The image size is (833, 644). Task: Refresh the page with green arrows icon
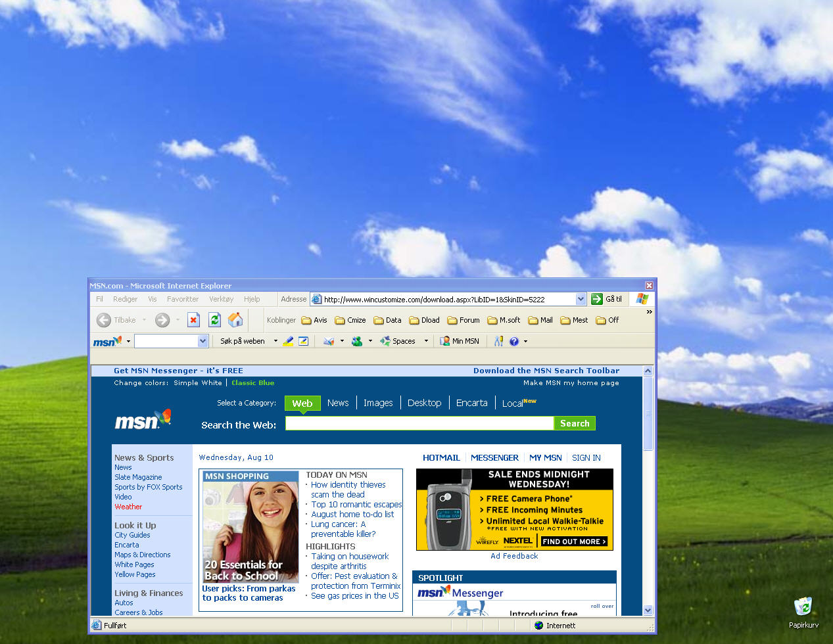click(x=214, y=320)
